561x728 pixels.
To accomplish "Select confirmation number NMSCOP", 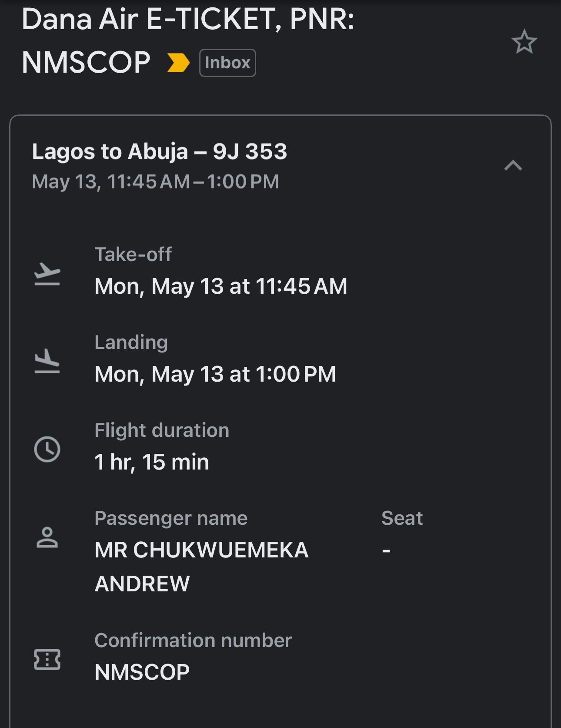I will click(142, 672).
